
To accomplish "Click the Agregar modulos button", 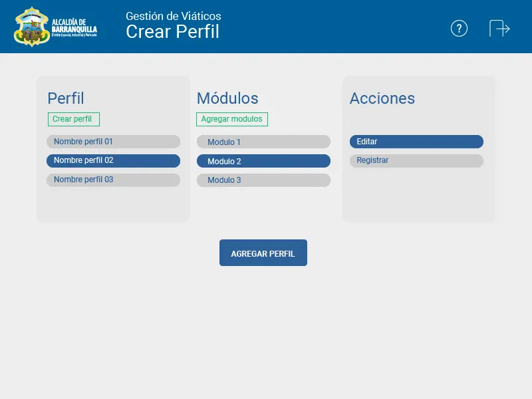I will (x=232, y=119).
